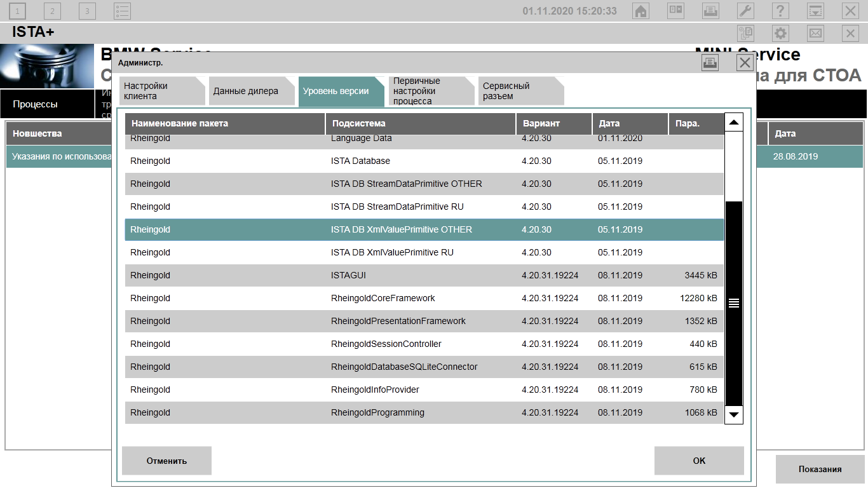Image resolution: width=868 pixels, height=488 pixels.
Task: Open the wrench administration icon
Action: (x=745, y=11)
